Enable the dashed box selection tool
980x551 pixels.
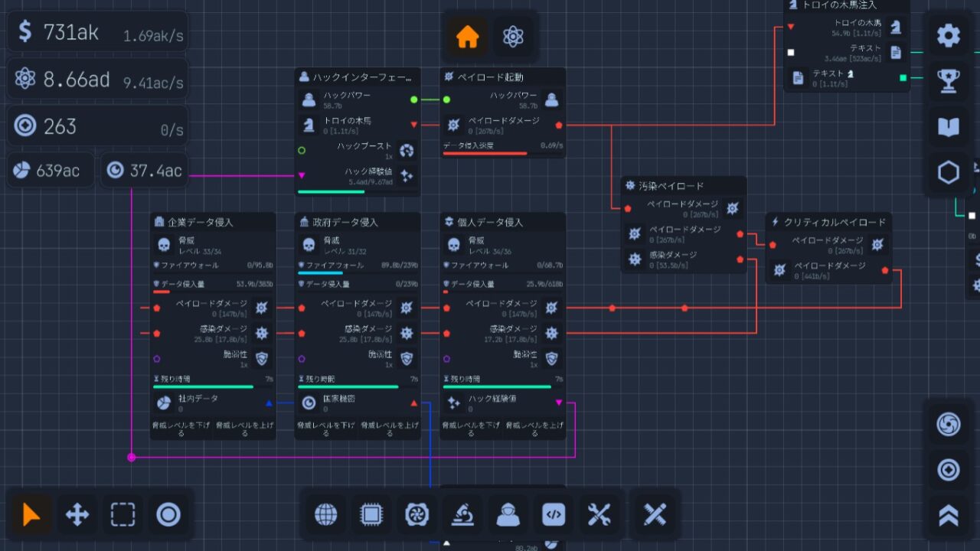pos(122,515)
